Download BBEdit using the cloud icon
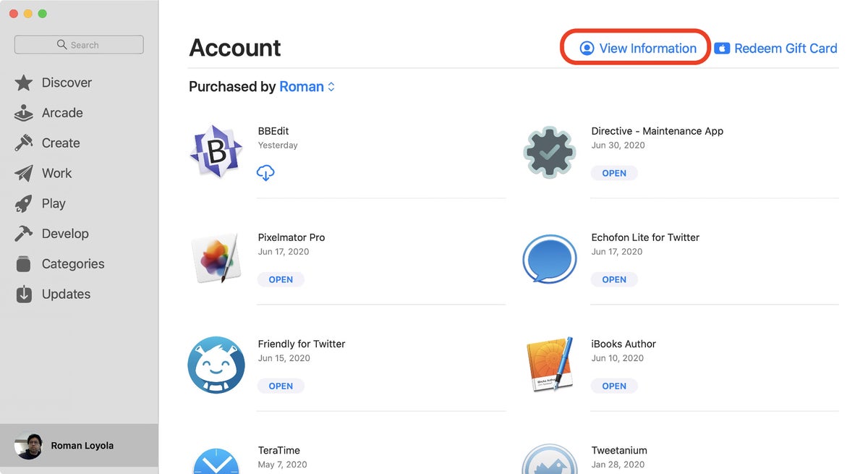868x474 pixels. point(265,173)
